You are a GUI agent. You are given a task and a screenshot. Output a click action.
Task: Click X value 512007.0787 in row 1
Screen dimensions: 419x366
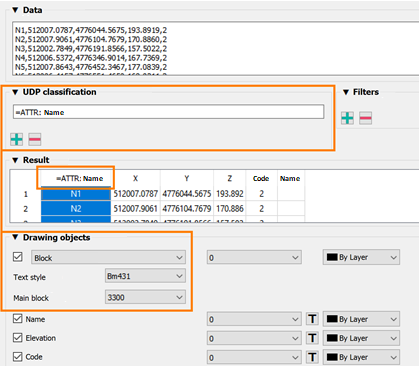point(135,194)
